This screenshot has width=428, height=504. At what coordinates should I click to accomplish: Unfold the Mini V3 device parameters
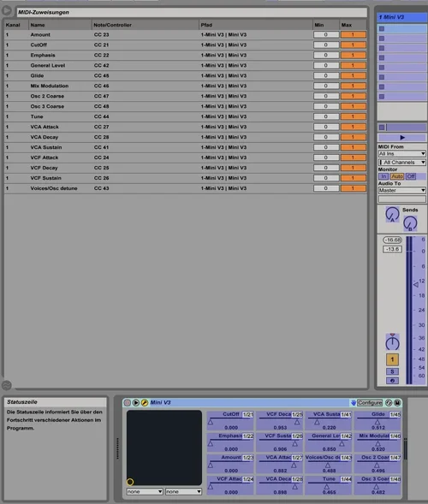click(x=136, y=402)
